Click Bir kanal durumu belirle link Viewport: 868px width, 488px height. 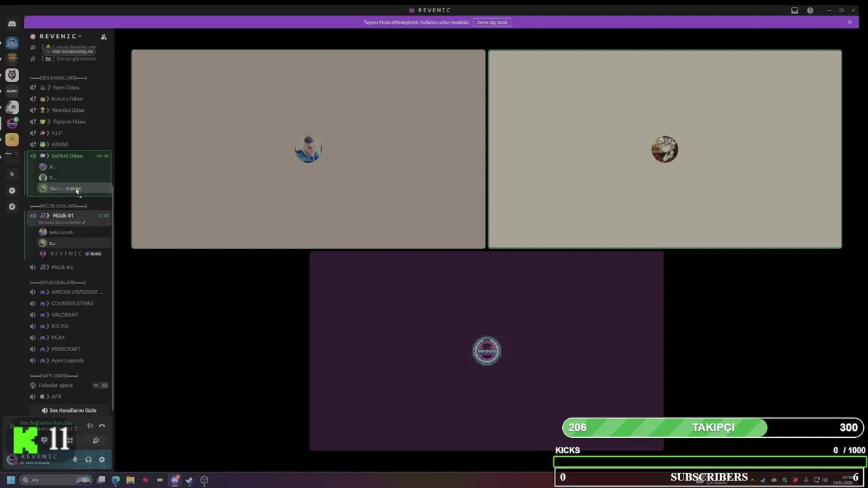[62, 222]
